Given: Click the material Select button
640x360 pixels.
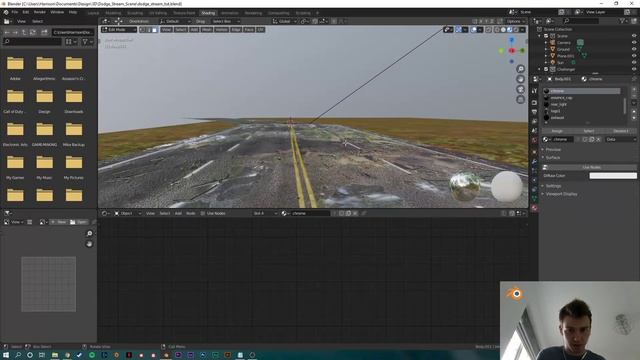Looking at the screenshot, I should (x=589, y=131).
